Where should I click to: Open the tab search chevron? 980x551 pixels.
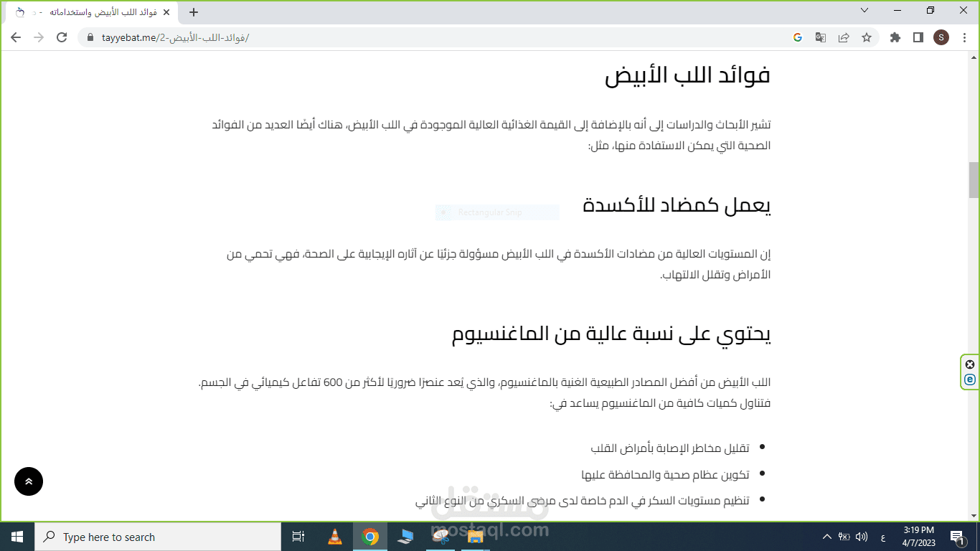[x=864, y=11]
